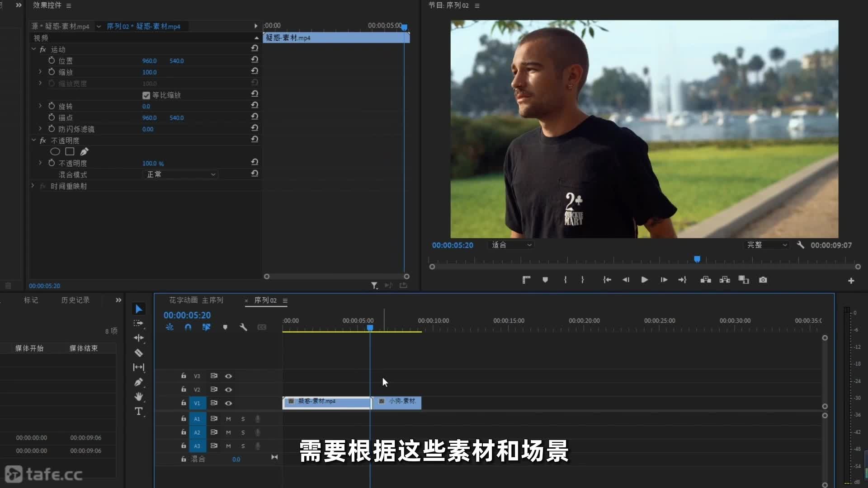
Task: Collapse the 不透明度 effect group
Action: [33, 140]
